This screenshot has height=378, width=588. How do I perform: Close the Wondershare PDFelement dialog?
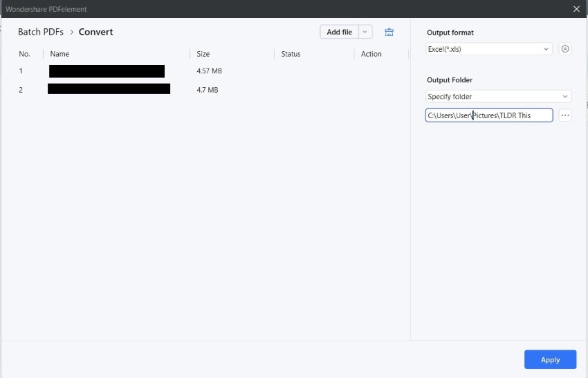pos(576,9)
